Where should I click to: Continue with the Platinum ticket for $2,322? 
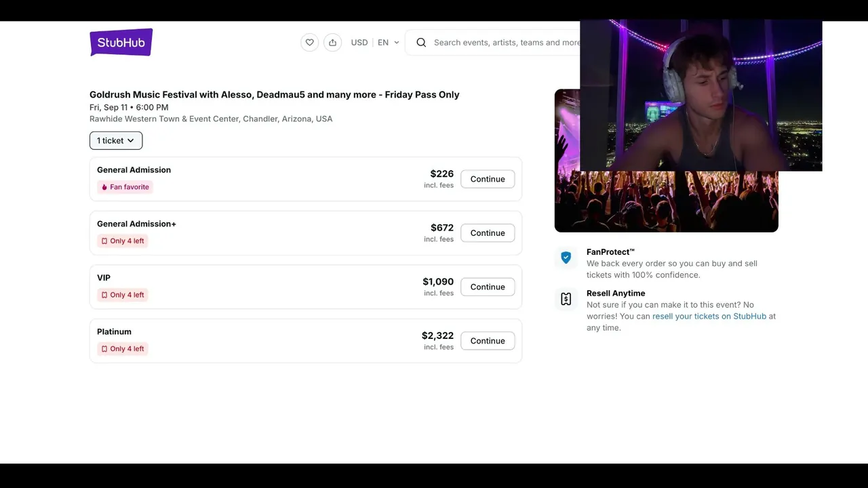coord(488,341)
